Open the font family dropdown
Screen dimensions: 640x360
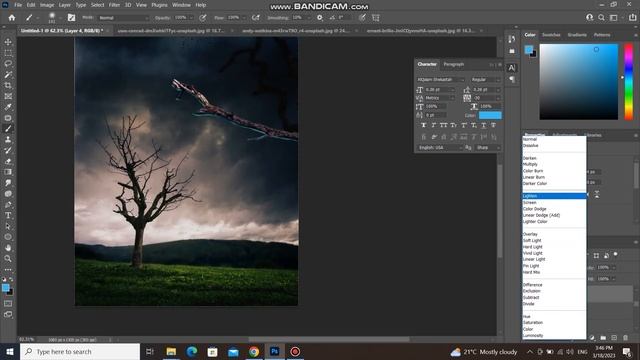click(440, 80)
